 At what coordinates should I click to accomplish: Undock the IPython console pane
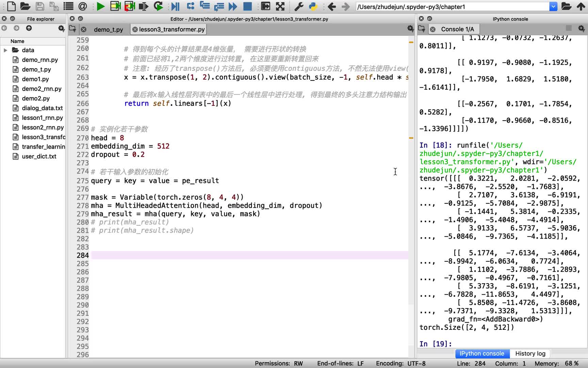click(x=429, y=18)
